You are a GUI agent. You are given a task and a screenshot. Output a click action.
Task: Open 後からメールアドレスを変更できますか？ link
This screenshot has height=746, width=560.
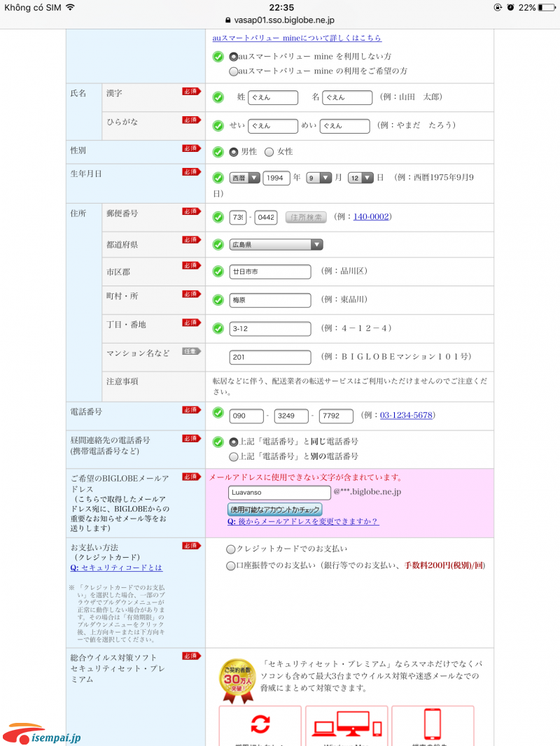pos(303,521)
